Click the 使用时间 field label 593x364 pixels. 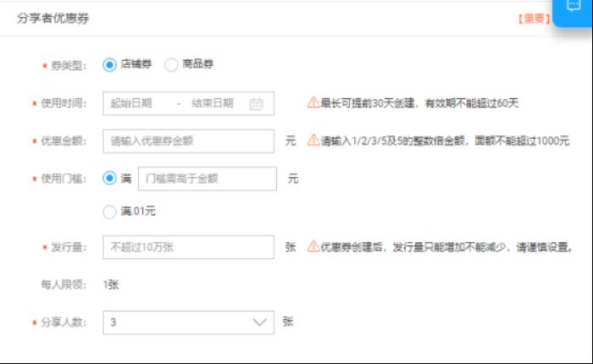[x=64, y=103]
